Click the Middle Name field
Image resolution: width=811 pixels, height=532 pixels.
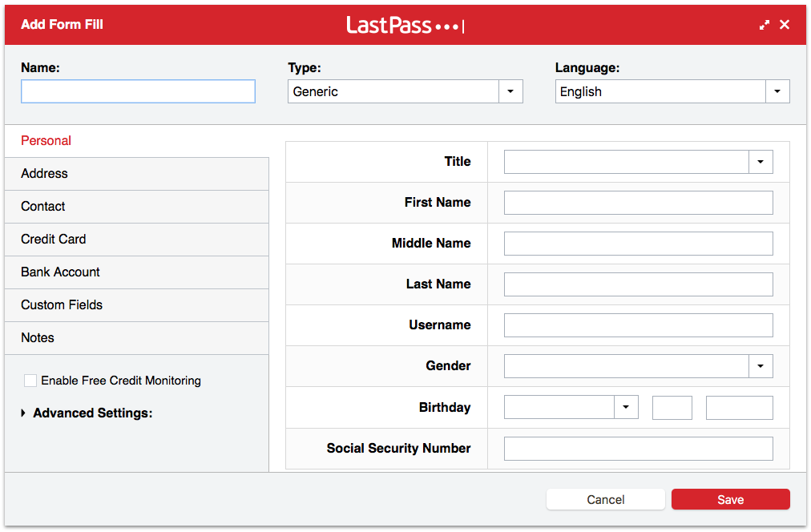(638, 244)
